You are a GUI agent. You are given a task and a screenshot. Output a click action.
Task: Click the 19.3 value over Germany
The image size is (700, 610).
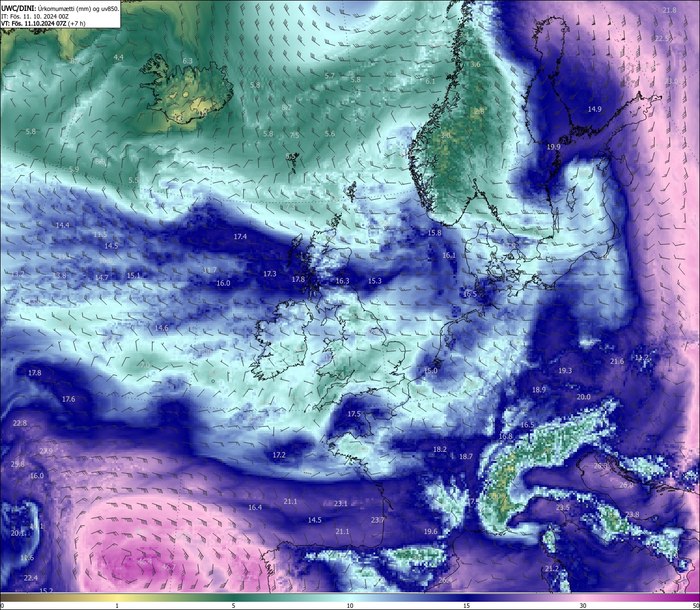[x=565, y=371]
